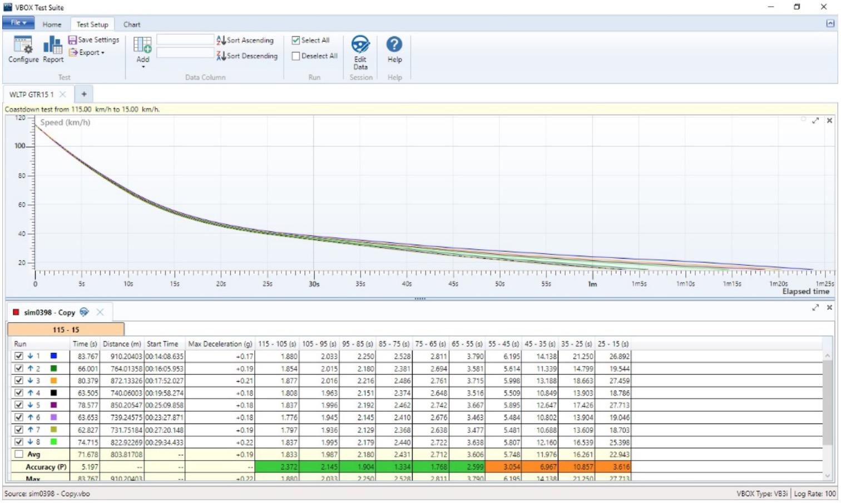Click the 25 - 15 (s) column header
The width and height of the screenshot is (841, 504).
(613, 344)
